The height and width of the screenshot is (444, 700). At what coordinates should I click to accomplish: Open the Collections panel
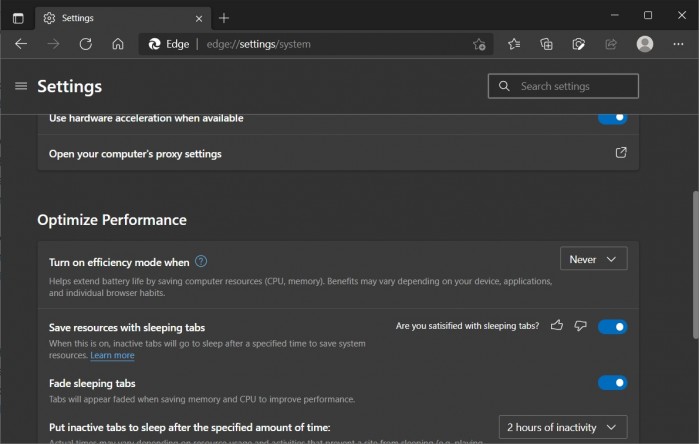pyautogui.click(x=546, y=44)
